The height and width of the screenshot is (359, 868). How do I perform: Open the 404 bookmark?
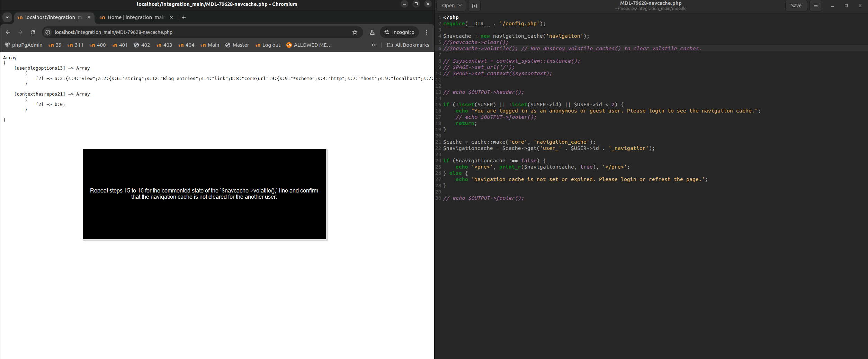point(186,45)
